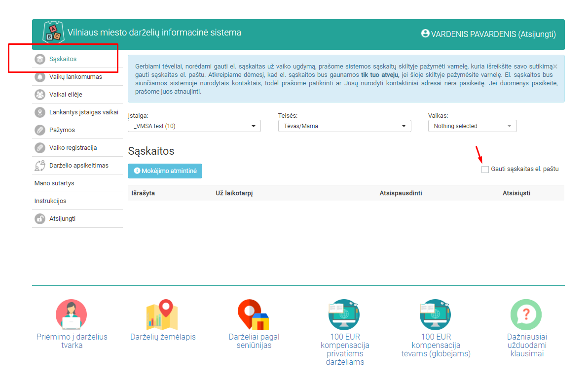Viewport: 588px width, 379px height.
Task: Go to Mano sutartys in sidebar
Action: (x=54, y=183)
